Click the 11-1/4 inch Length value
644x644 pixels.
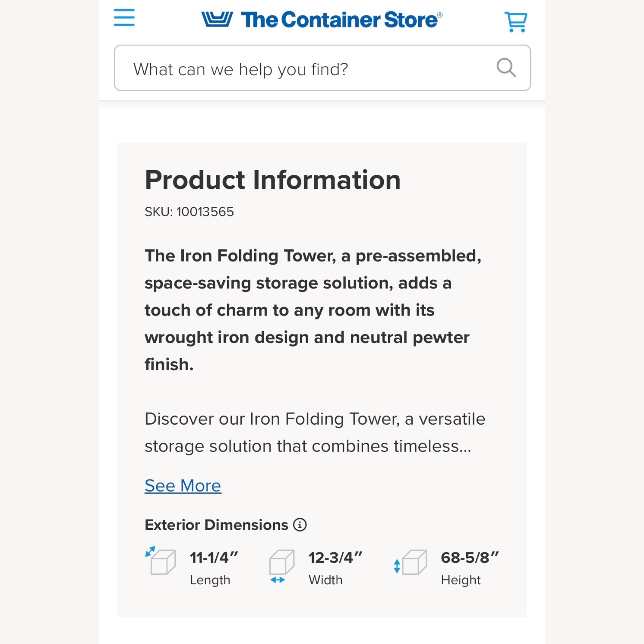(x=213, y=557)
